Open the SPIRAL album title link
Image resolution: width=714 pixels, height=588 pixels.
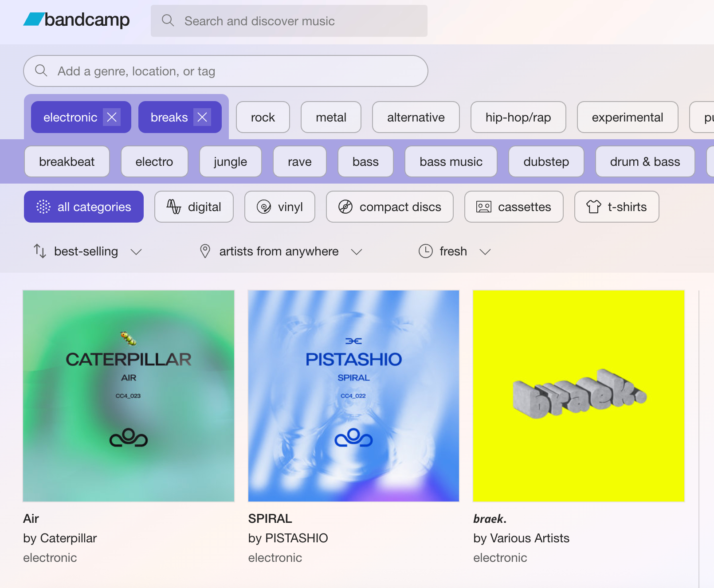[270, 518]
